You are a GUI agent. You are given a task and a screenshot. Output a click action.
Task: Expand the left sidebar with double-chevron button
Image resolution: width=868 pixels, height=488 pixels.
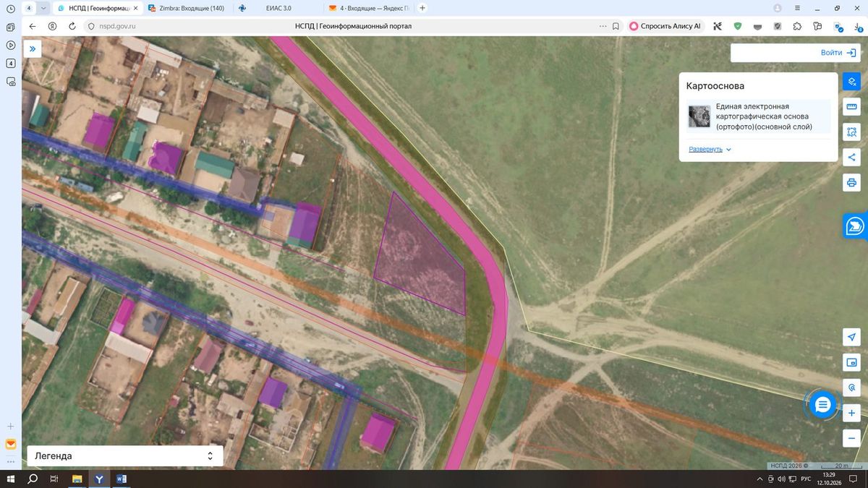click(x=33, y=49)
